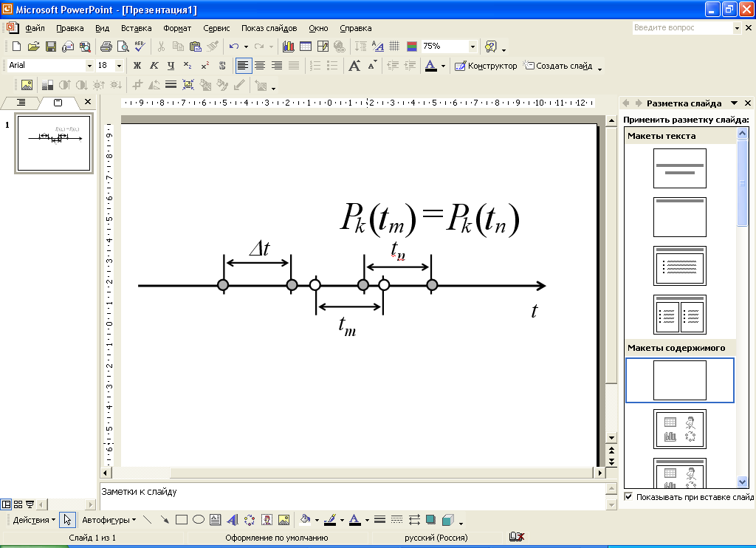Close the Разметка слайда task pane
The height and width of the screenshot is (548, 756).
coord(748,103)
